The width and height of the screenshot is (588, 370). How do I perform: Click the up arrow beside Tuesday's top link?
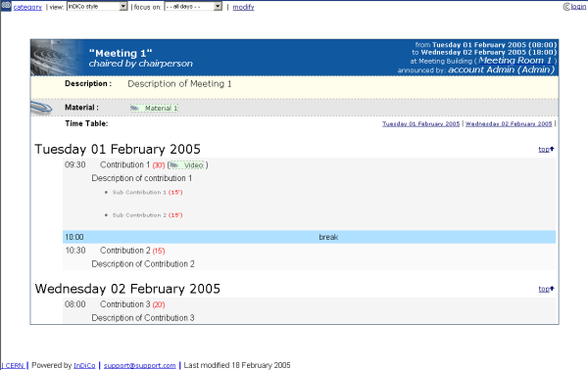tap(552, 149)
